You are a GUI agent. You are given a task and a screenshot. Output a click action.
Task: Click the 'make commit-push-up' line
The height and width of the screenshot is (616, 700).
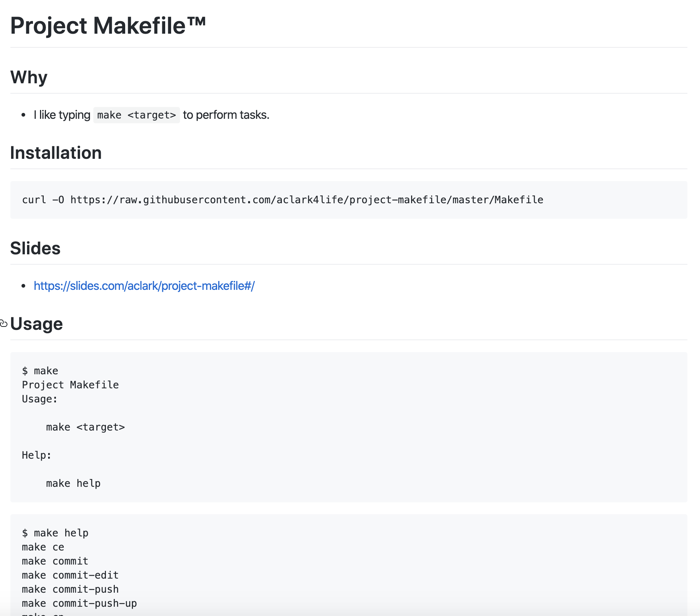pyautogui.click(x=79, y=603)
